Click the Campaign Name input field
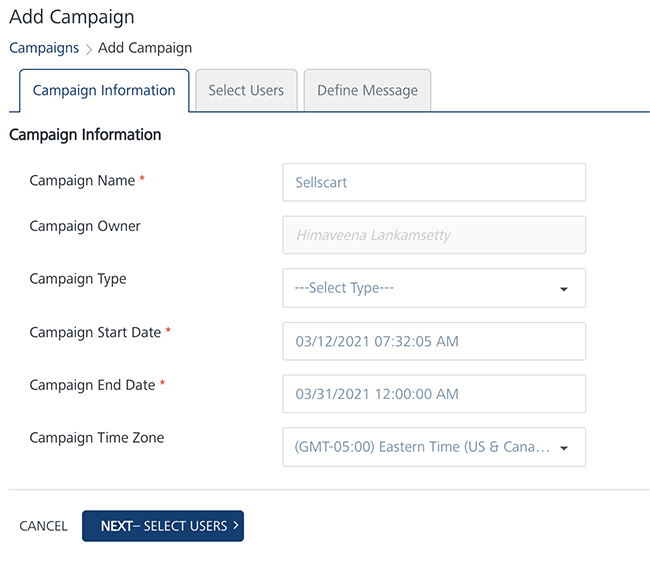The width and height of the screenshot is (650, 564). (434, 183)
